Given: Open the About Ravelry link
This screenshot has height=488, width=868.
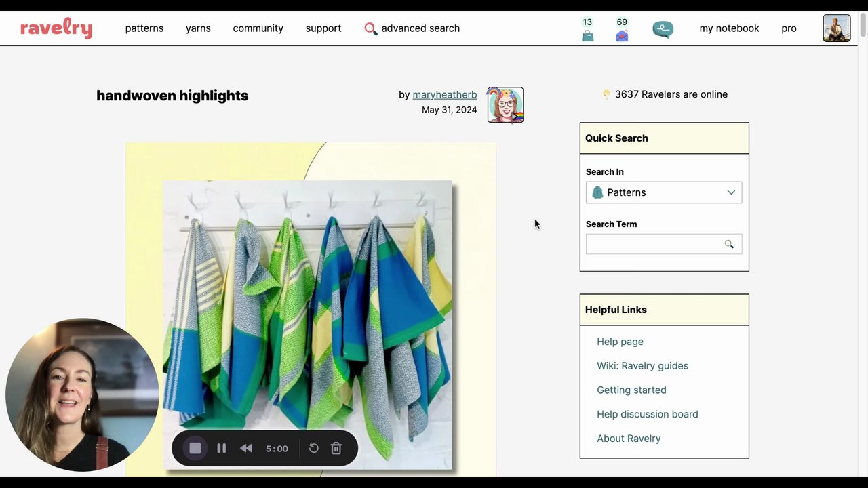Looking at the screenshot, I should [x=629, y=439].
